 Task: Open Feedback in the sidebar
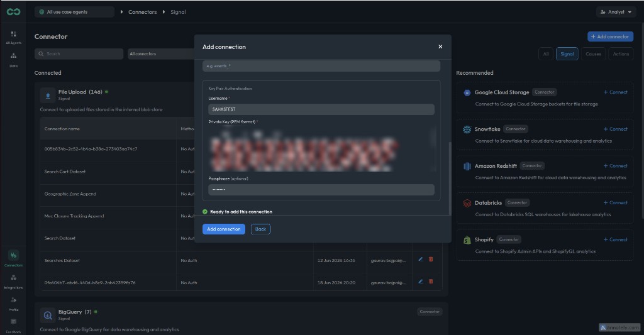[14, 326]
